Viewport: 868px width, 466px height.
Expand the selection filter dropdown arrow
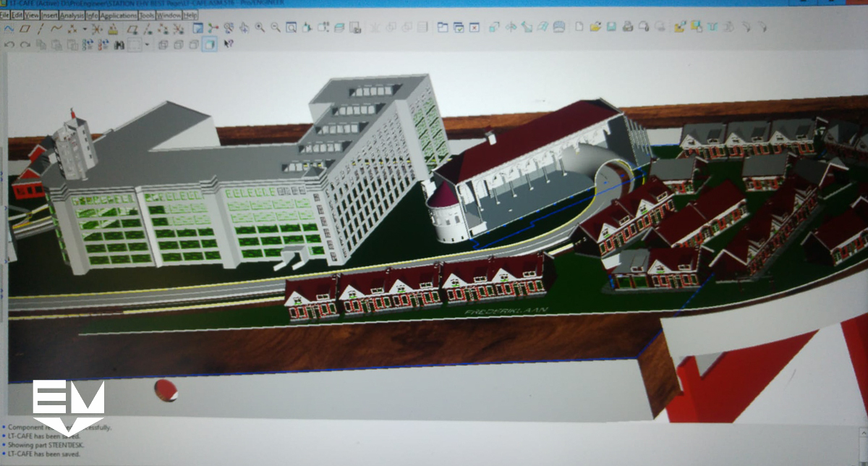(147, 45)
